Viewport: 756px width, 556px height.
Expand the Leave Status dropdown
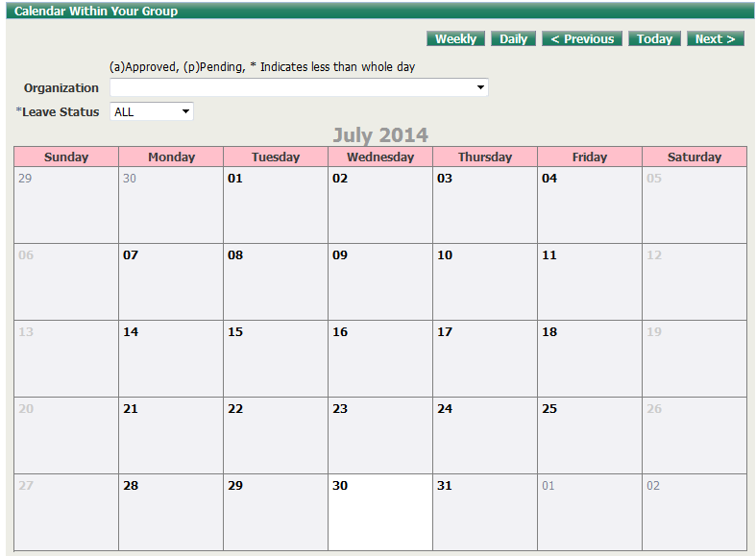coord(152,111)
